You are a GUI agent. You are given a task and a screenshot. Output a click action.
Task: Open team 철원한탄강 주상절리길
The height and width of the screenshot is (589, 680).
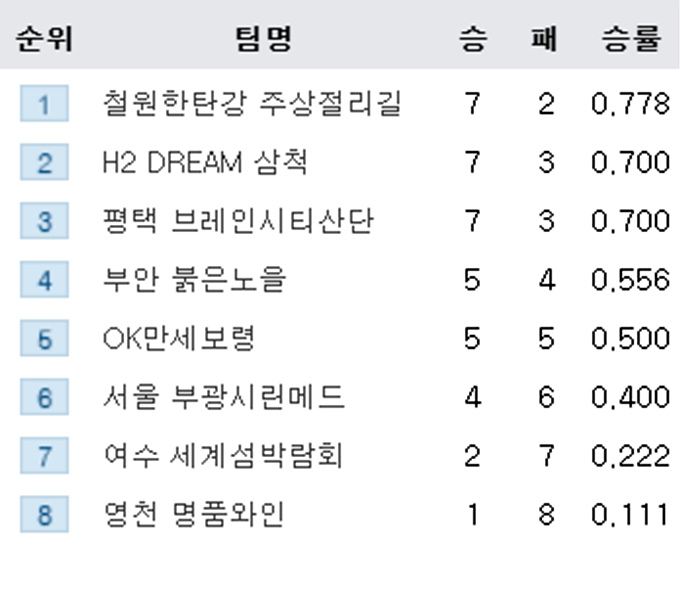point(252,103)
